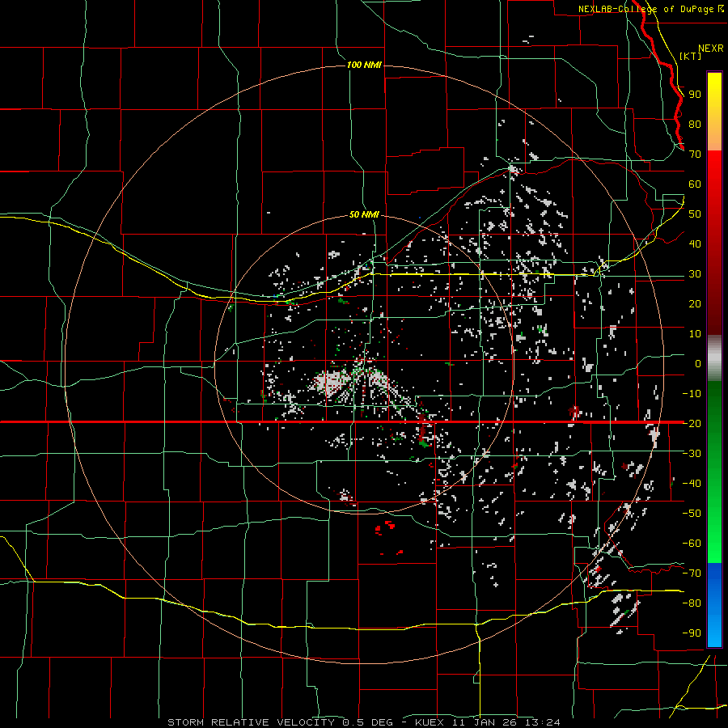Click the STORM RELATIVE VELOCITY product title
Image resolution: width=728 pixels, height=728 pixels.
[251, 722]
